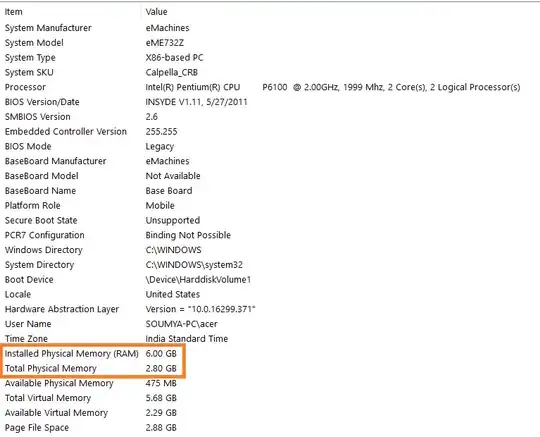Image resolution: width=540 pixels, height=437 pixels.
Task: Select the User Name row label
Action: (28, 324)
